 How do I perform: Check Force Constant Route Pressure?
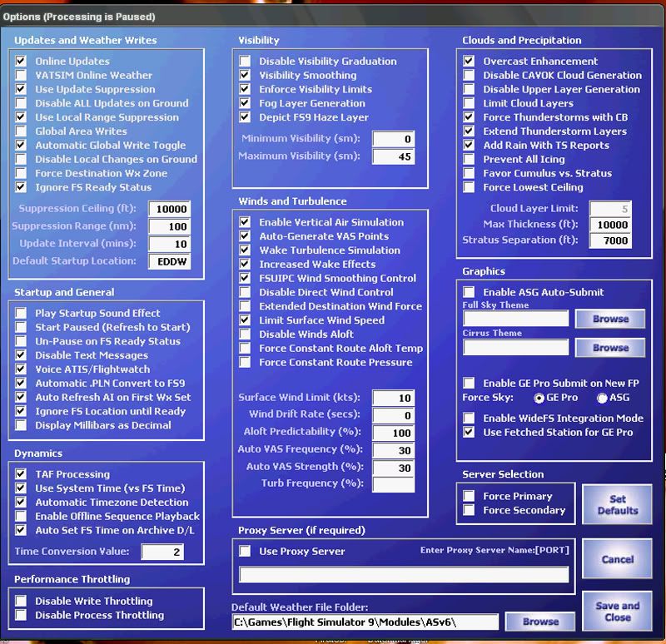[245, 362]
